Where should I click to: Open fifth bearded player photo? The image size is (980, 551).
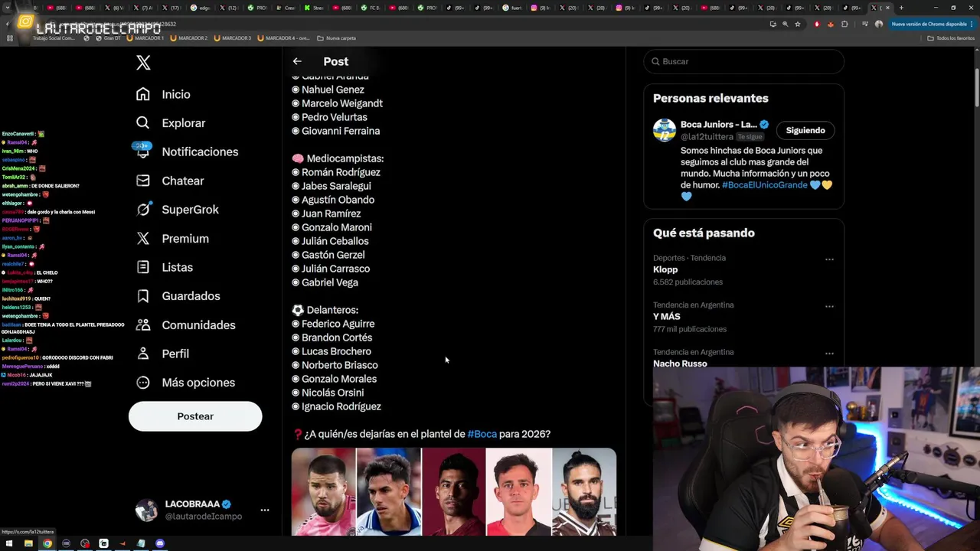(x=584, y=492)
